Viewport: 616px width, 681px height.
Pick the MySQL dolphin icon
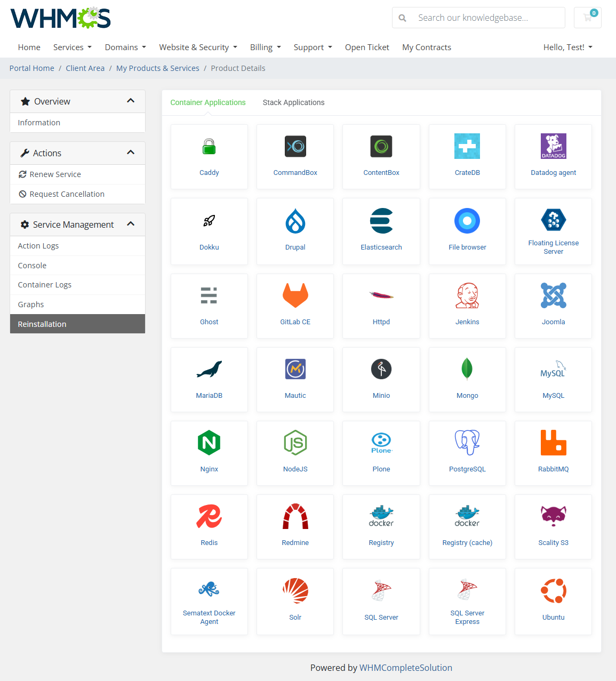[554, 369]
